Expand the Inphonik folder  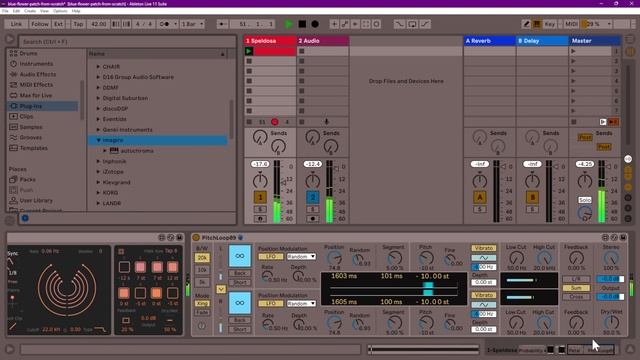[x=98, y=161]
